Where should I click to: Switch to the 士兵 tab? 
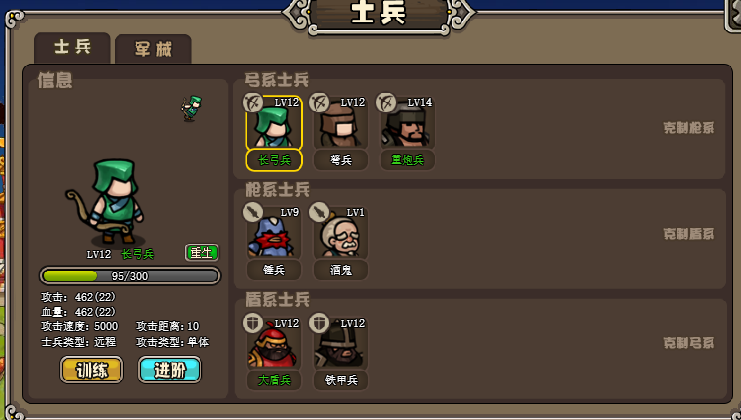pyautogui.click(x=72, y=48)
